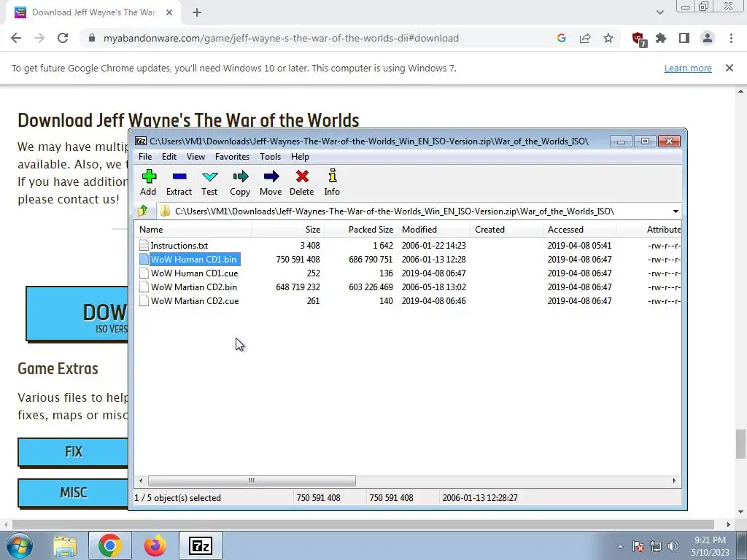Sort by the Accessed column header
The image size is (747, 560).
pyautogui.click(x=579, y=230)
